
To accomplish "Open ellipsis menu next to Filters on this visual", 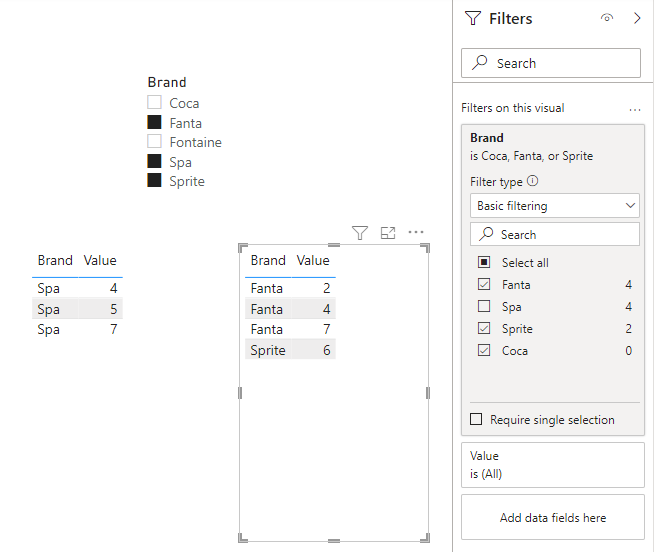I will [635, 110].
